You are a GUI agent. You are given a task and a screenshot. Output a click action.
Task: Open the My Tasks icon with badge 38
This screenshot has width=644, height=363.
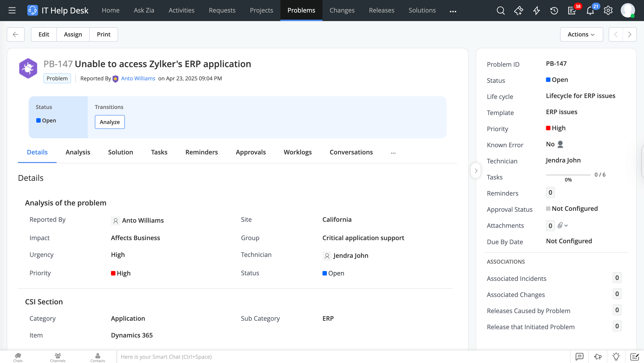point(572,11)
